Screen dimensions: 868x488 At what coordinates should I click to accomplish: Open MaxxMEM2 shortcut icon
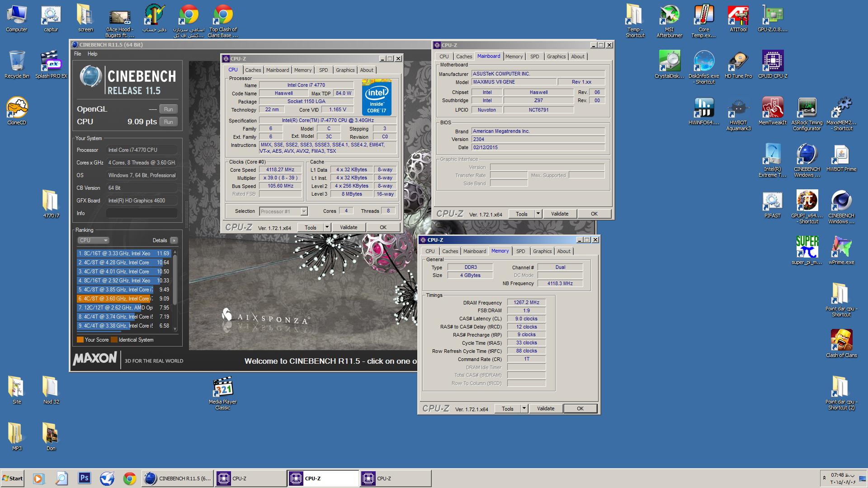[841, 113]
